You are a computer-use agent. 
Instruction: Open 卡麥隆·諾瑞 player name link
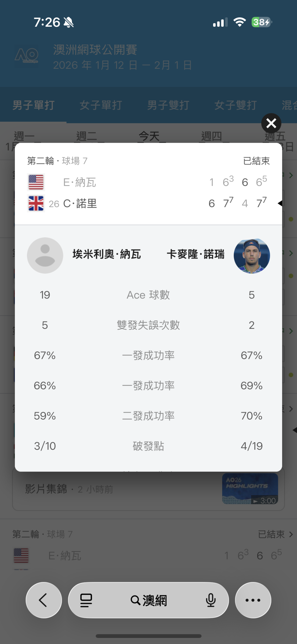click(x=196, y=254)
